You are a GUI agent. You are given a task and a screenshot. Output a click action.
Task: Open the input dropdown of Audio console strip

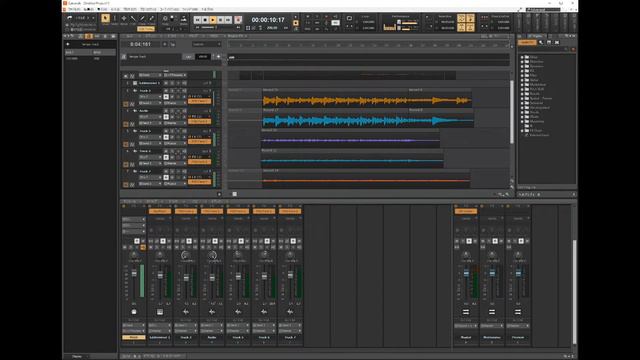pyautogui.click(x=212, y=325)
